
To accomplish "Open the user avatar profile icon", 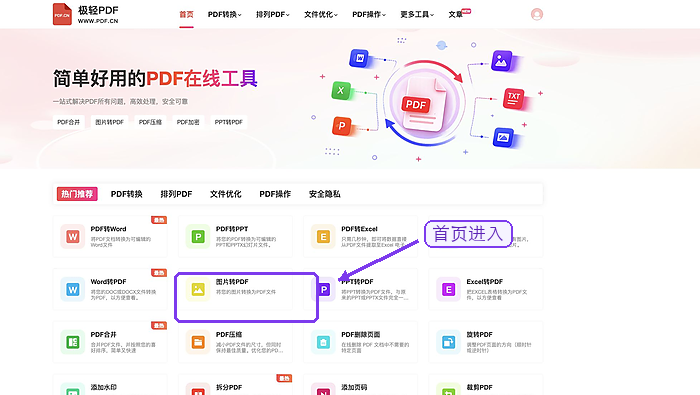I will point(537,14).
